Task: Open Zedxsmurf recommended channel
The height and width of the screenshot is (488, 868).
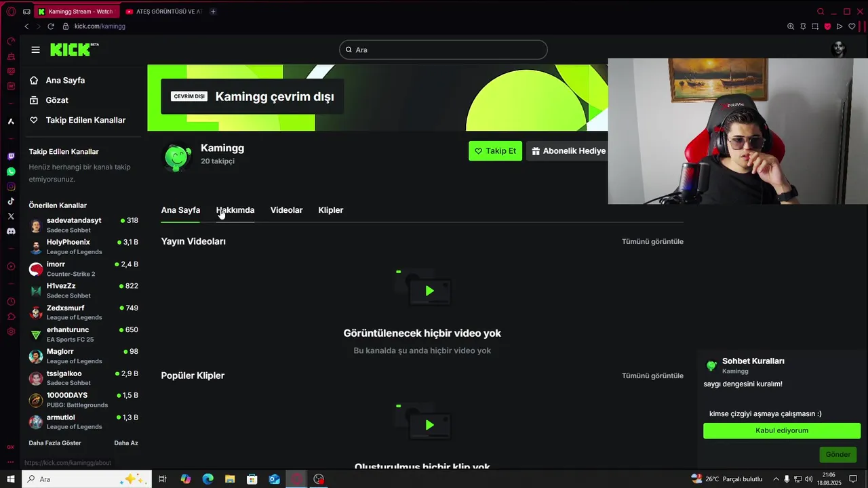Action: 83,312
